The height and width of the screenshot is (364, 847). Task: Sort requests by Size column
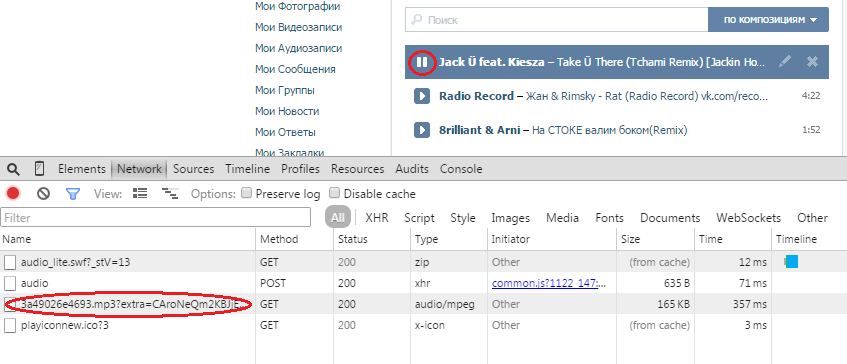pyautogui.click(x=655, y=239)
